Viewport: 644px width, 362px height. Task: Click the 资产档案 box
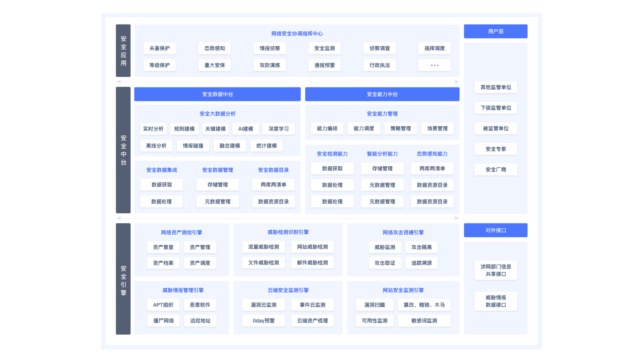click(x=163, y=263)
